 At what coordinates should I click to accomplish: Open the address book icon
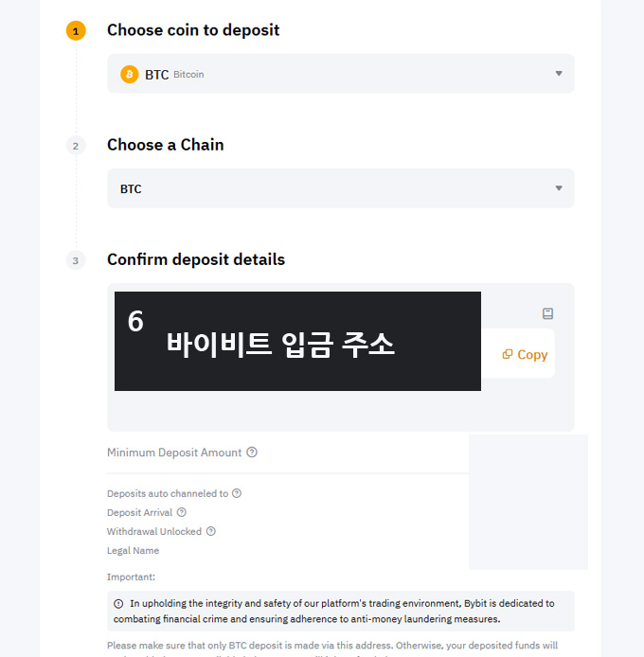point(547,313)
